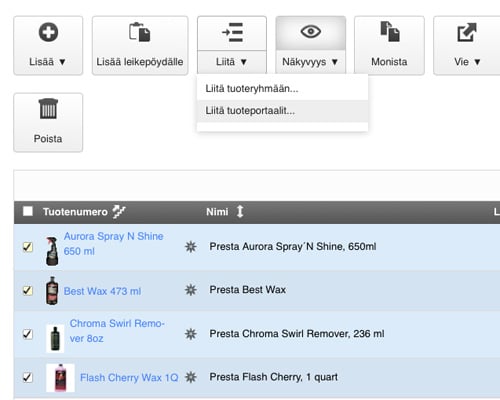Click the Liitä indent-list icon

232,32
